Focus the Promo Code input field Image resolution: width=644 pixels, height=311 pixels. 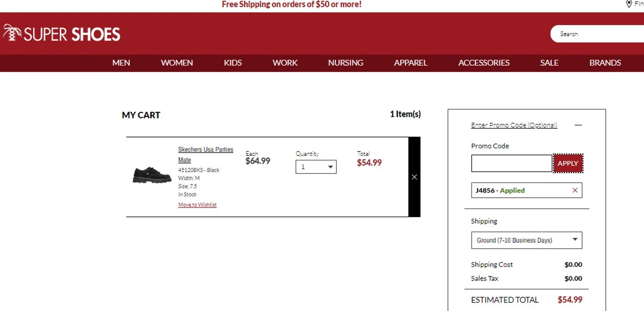[512, 163]
